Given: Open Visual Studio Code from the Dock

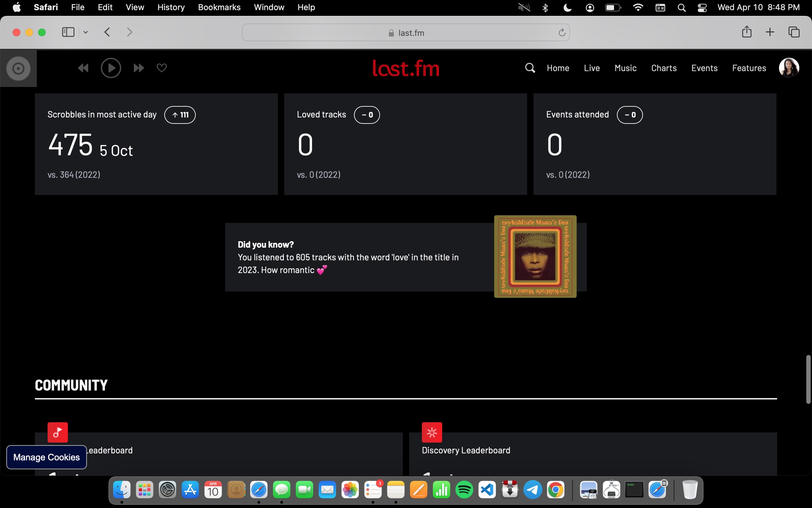Looking at the screenshot, I should [x=487, y=490].
